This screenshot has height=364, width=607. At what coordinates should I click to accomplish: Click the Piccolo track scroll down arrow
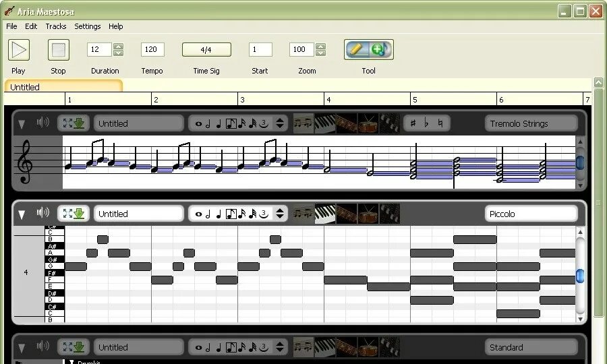(x=580, y=319)
